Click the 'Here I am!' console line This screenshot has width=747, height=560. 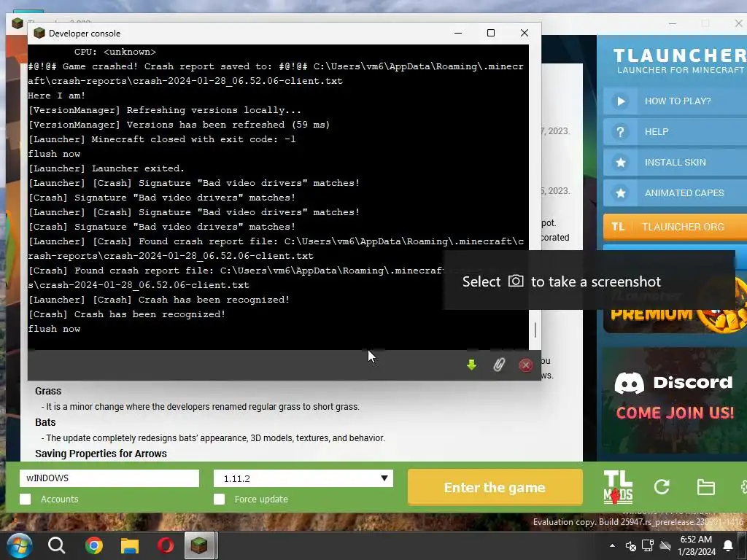57,96
